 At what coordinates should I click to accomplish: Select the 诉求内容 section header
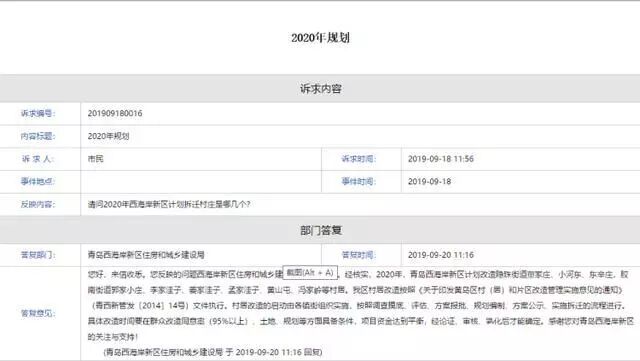coord(320,89)
